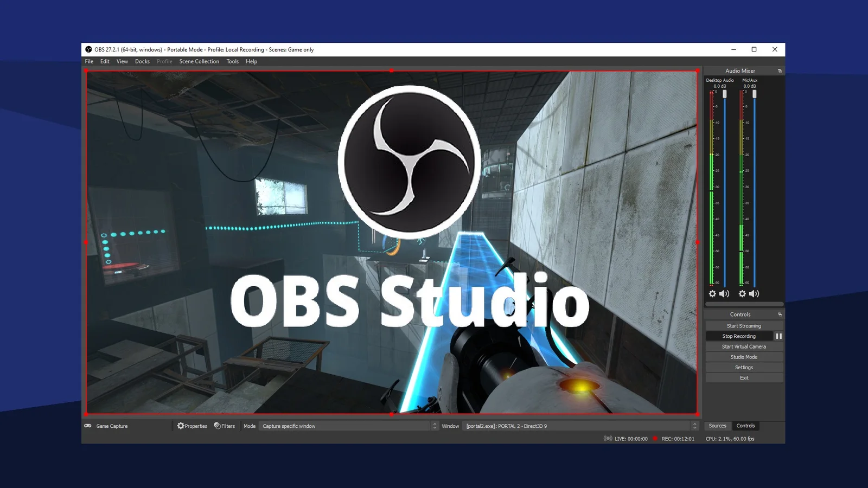This screenshot has height=488, width=868.
Task: Open source Filters button
Action: pyautogui.click(x=224, y=426)
